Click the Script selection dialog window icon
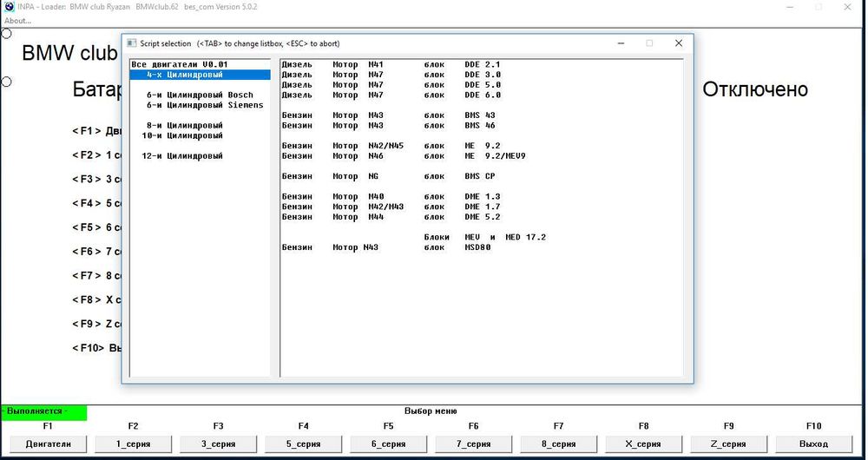This screenshot has width=868, height=460. tap(132, 43)
